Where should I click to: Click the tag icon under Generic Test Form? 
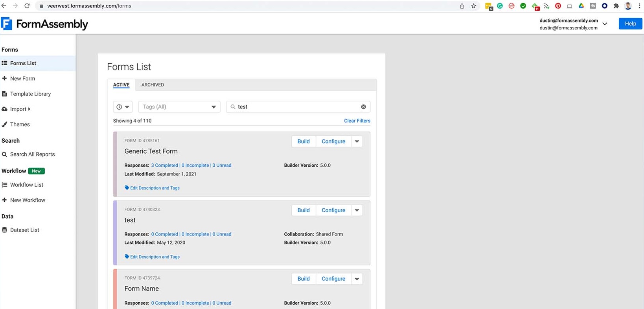point(127,188)
